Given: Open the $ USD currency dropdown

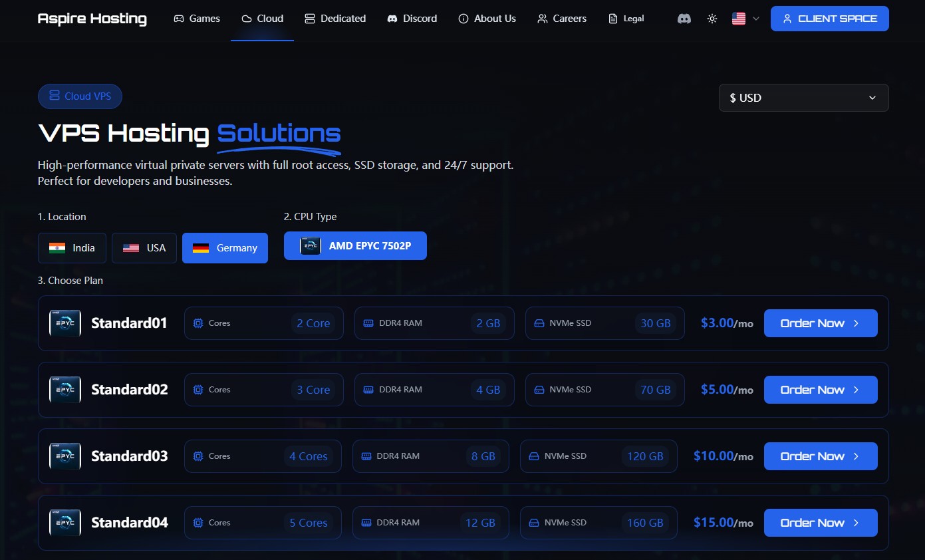Looking at the screenshot, I should click(803, 98).
